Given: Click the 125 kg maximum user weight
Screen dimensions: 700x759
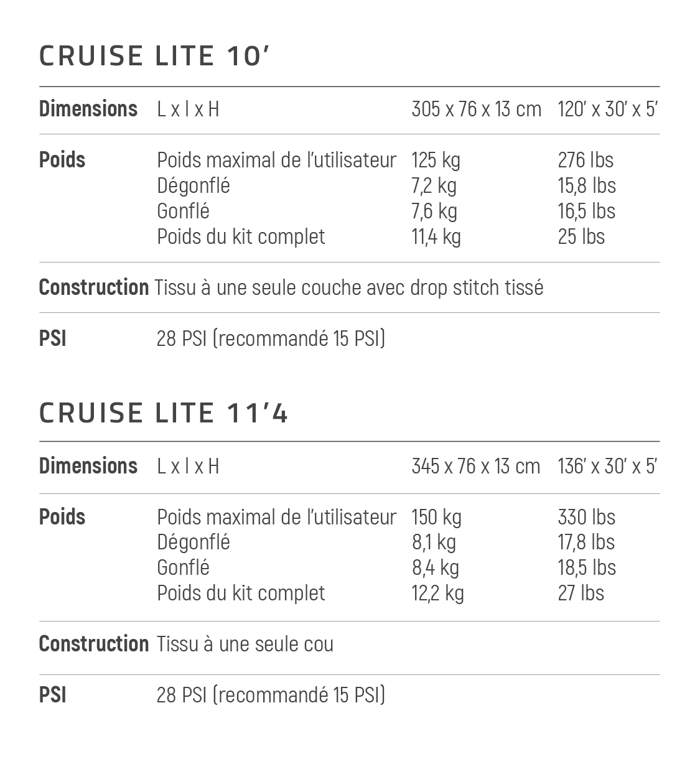Looking at the screenshot, I should point(436,161).
